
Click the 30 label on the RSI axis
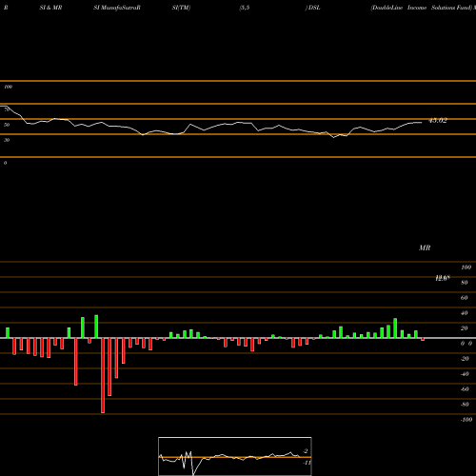[7, 140]
